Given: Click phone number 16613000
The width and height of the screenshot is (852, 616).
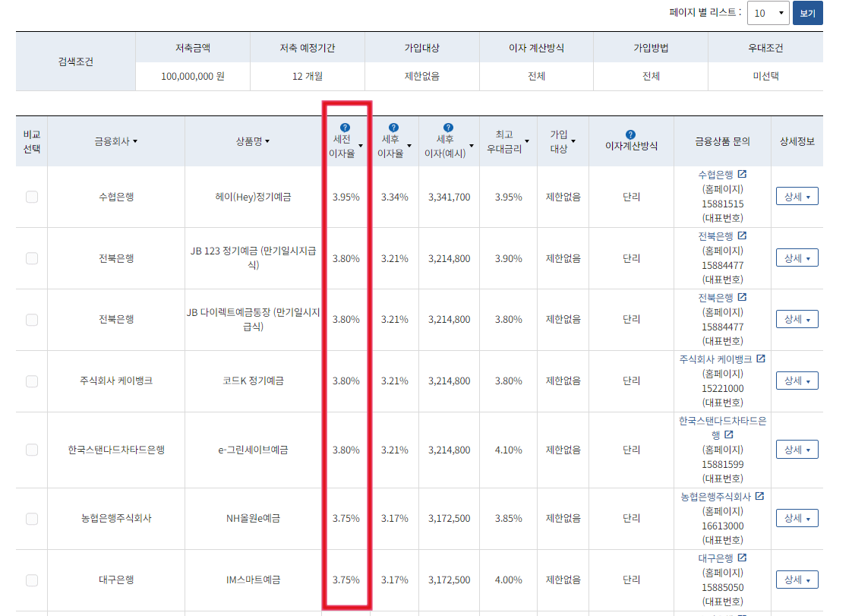Looking at the screenshot, I should coord(723,526).
